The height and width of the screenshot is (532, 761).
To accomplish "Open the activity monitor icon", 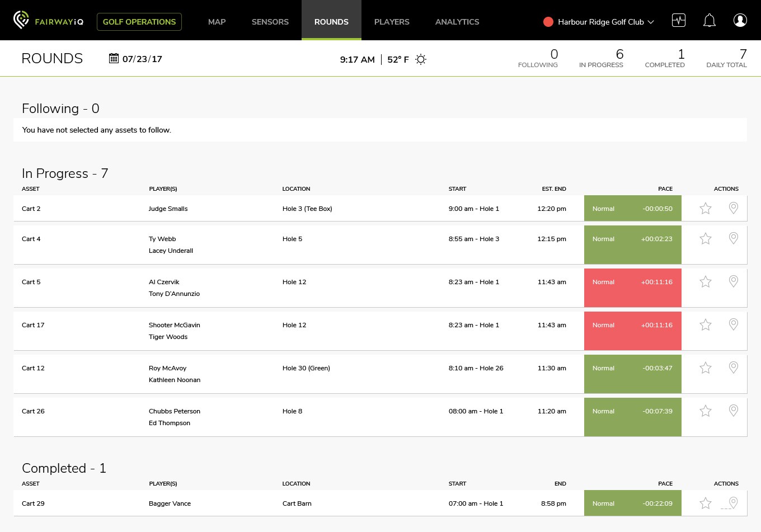I will [679, 21].
